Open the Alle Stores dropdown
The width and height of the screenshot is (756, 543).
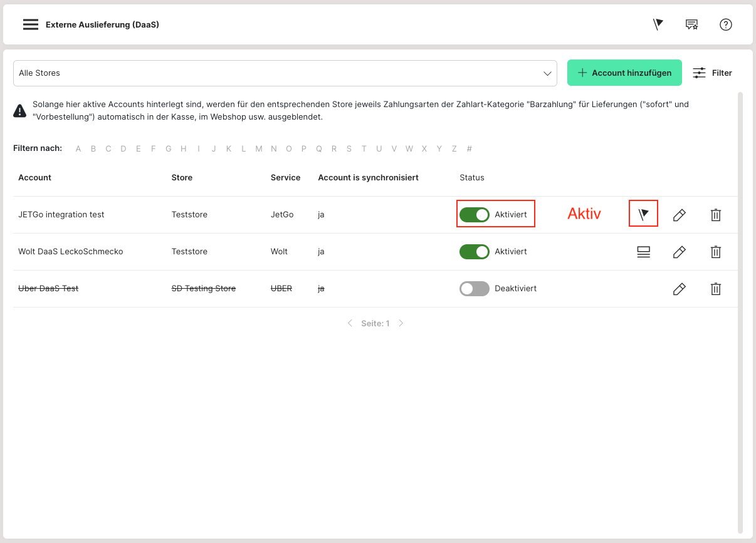click(285, 73)
